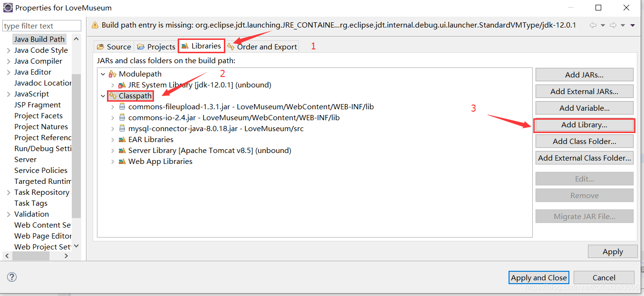Click the commons-fileupload-1.3.1.jar file icon
Image resolution: width=644 pixels, height=296 pixels.
(122, 107)
